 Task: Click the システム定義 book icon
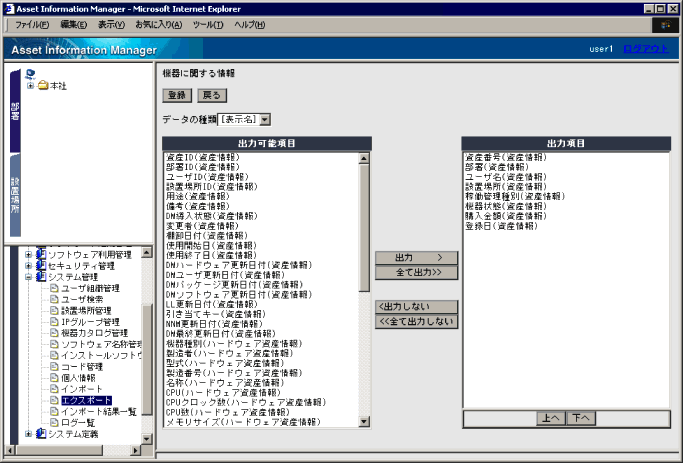pos(41,434)
